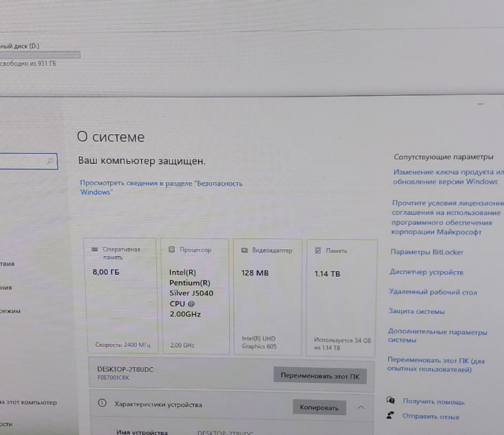Image resolution: width=504 pixels, height=435 pixels.
Task: Open Удаленный рабочий стол link
Action: [x=433, y=293]
